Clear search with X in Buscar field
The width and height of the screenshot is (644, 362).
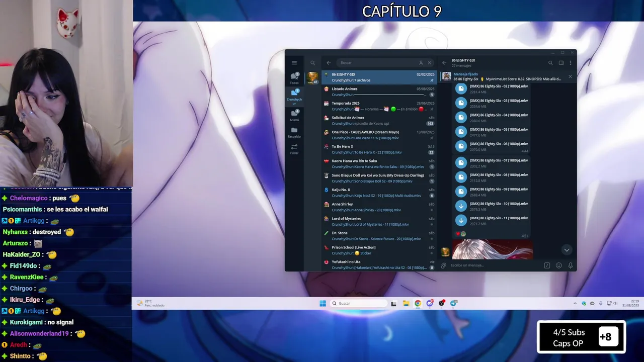click(x=429, y=63)
